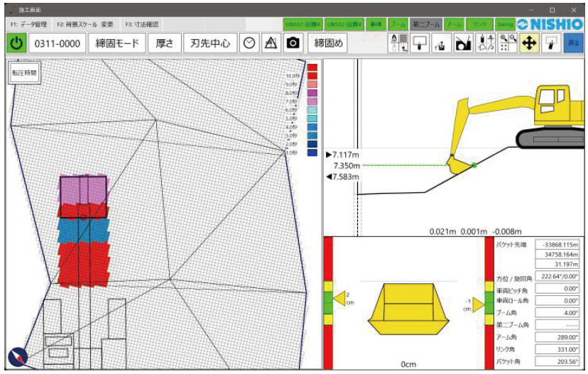Click the green bucket tip point marker

pyautogui.click(x=474, y=165)
